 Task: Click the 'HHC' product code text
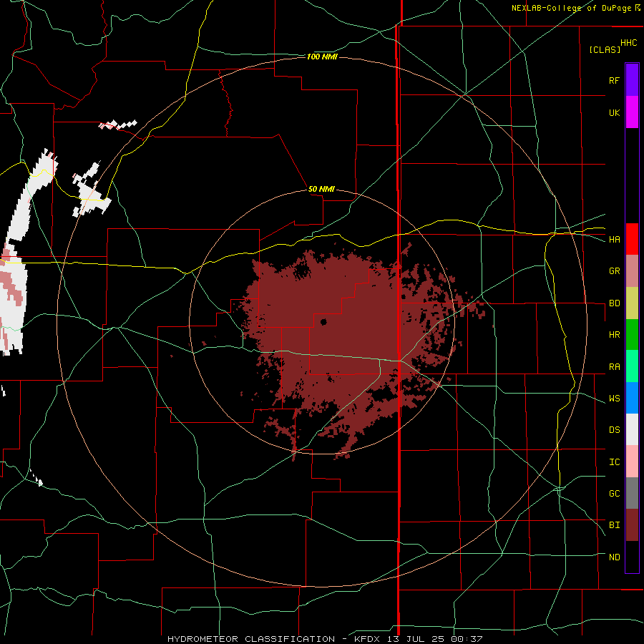click(629, 43)
